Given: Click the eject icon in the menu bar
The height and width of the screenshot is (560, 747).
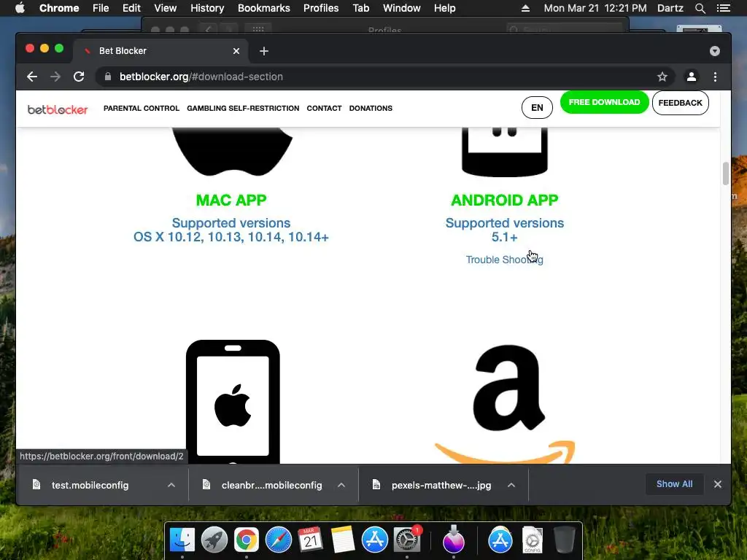Looking at the screenshot, I should [x=525, y=8].
